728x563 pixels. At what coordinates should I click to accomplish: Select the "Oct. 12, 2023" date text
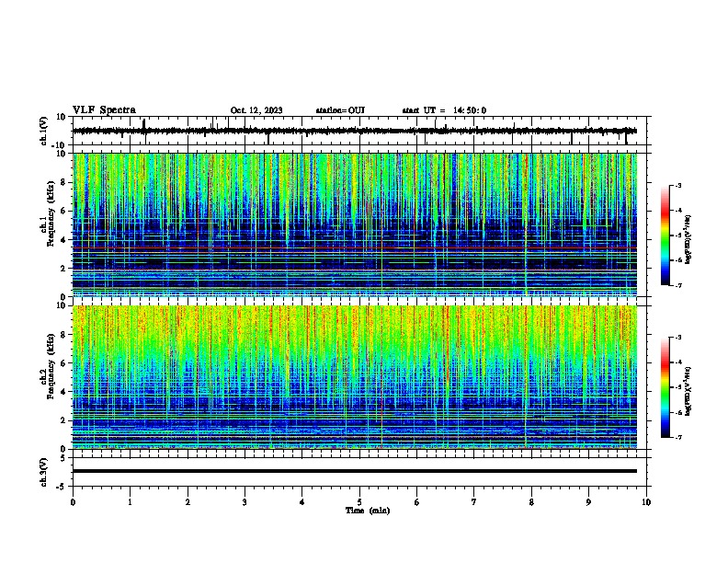tap(256, 110)
